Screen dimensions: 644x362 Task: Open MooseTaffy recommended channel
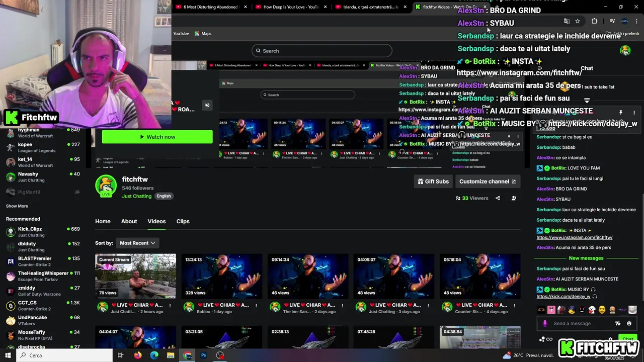[43, 335]
